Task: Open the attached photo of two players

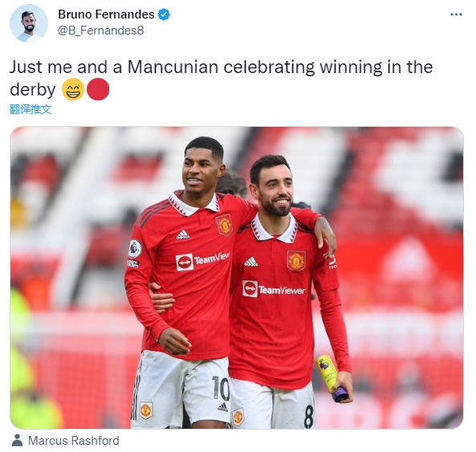Action: pyautogui.click(x=237, y=278)
